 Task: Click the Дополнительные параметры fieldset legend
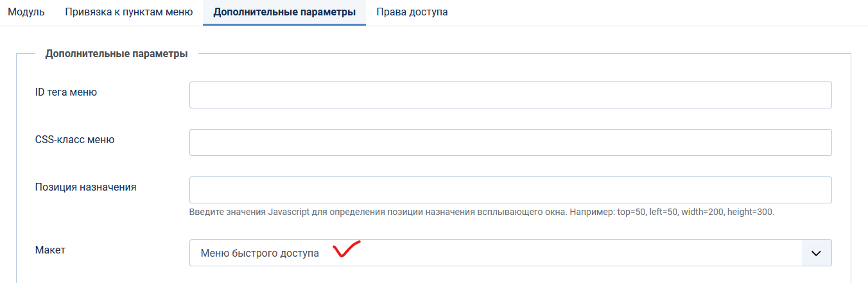[116, 54]
